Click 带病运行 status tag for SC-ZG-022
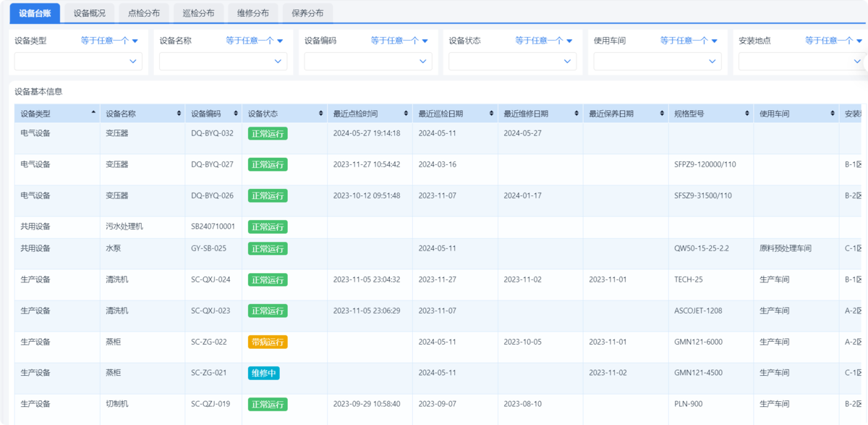This screenshot has height=425, width=868. (x=268, y=342)
